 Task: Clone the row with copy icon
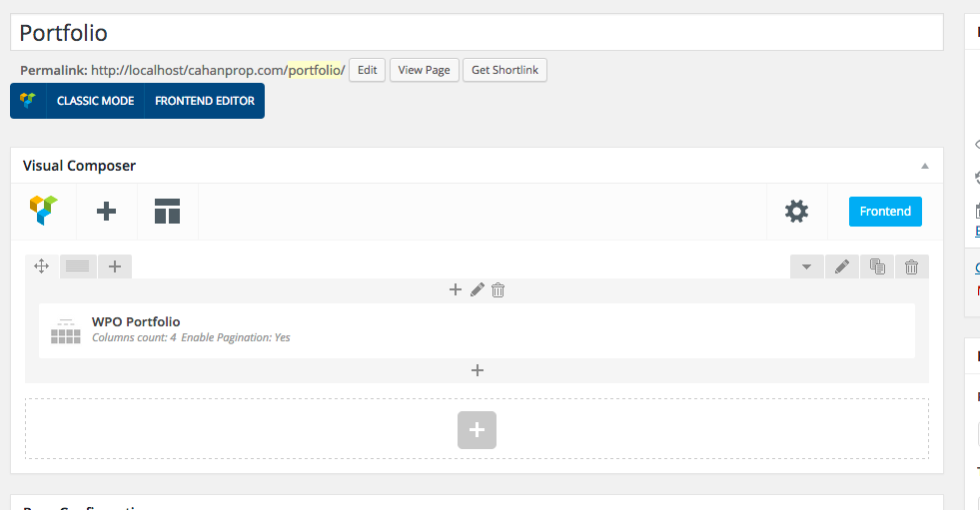(877, 266)
